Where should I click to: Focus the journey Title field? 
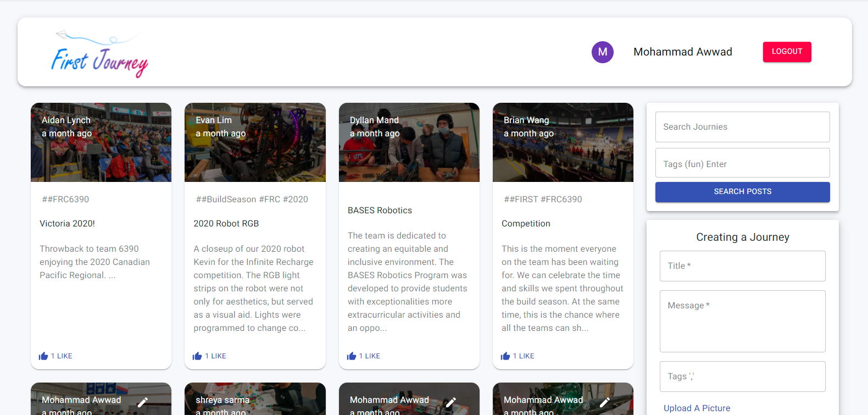[743, 266]
